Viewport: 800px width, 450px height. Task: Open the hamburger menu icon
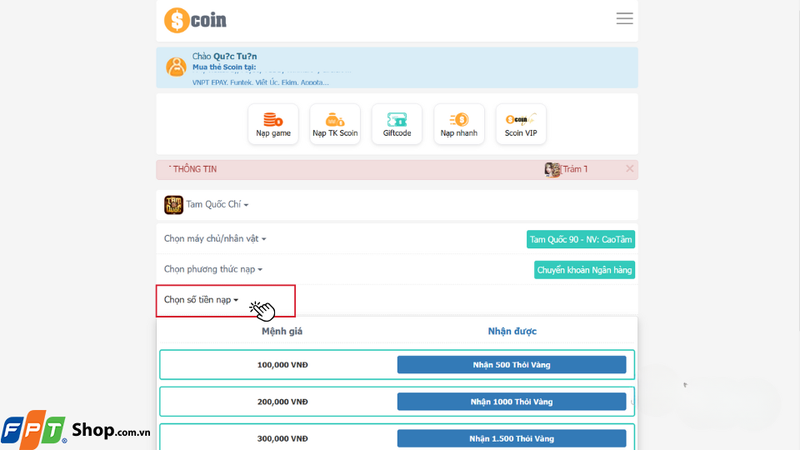[x=624, y=19]
